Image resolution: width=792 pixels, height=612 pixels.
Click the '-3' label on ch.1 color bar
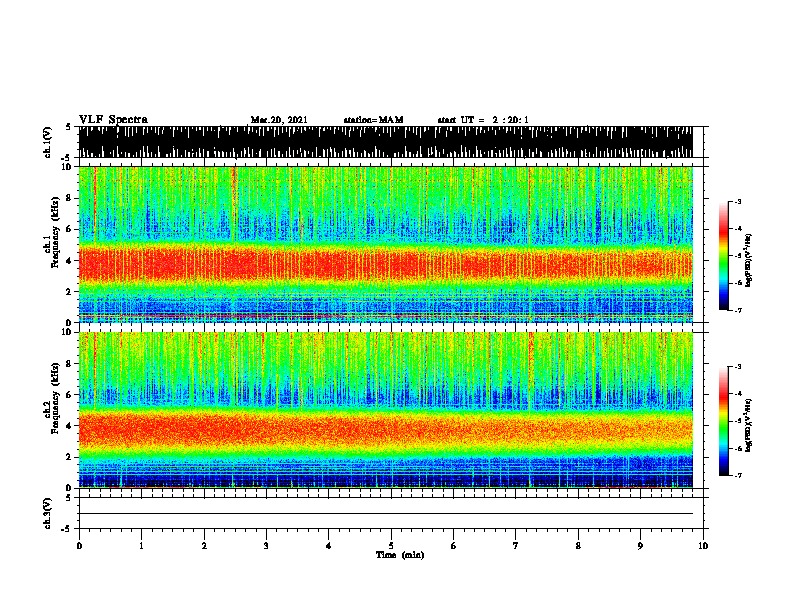click(737, 201)
